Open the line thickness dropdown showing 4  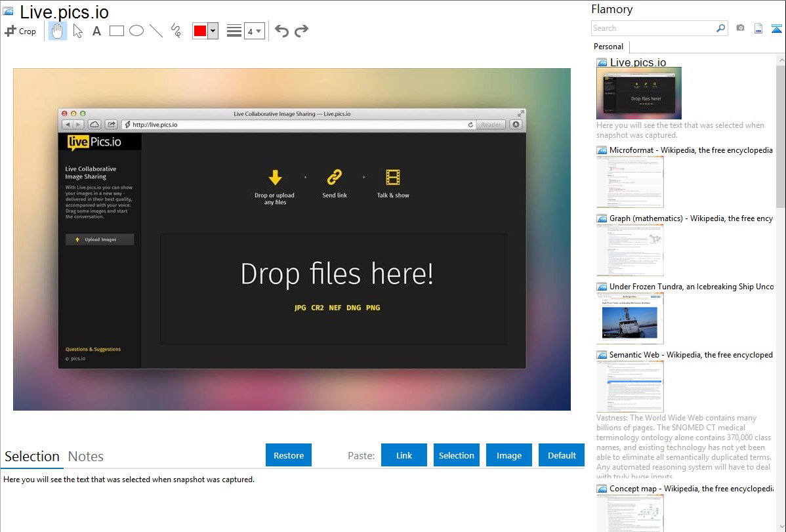(x=254, y=31)
